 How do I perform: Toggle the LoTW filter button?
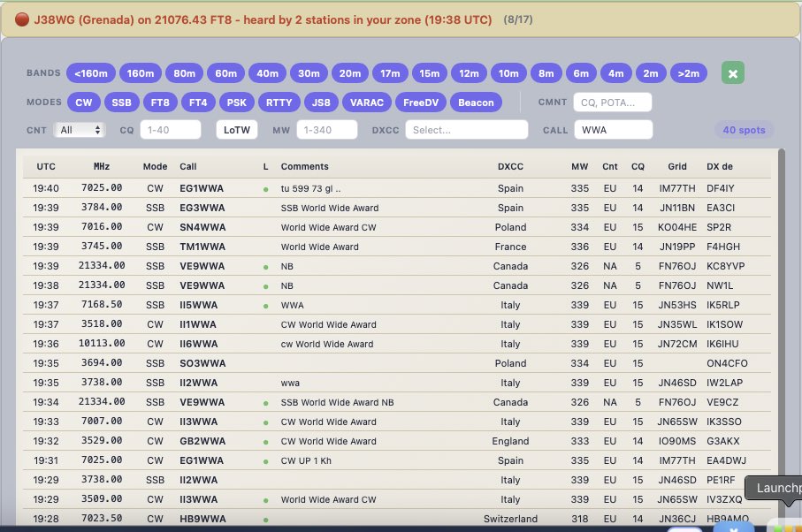click(x=237, y=130)
